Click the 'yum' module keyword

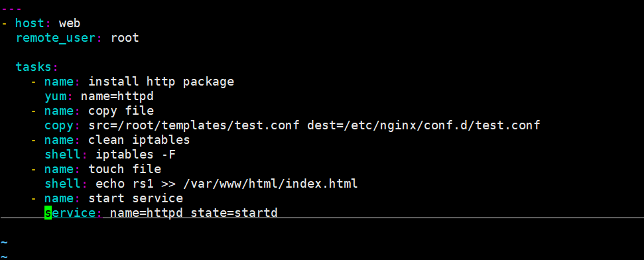coord(56,97)
